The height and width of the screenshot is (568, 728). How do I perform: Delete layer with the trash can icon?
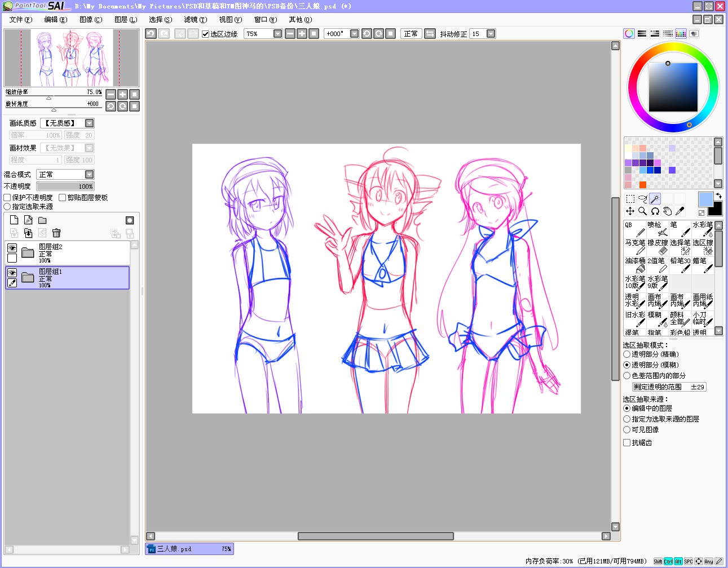(x=56, y=233)
